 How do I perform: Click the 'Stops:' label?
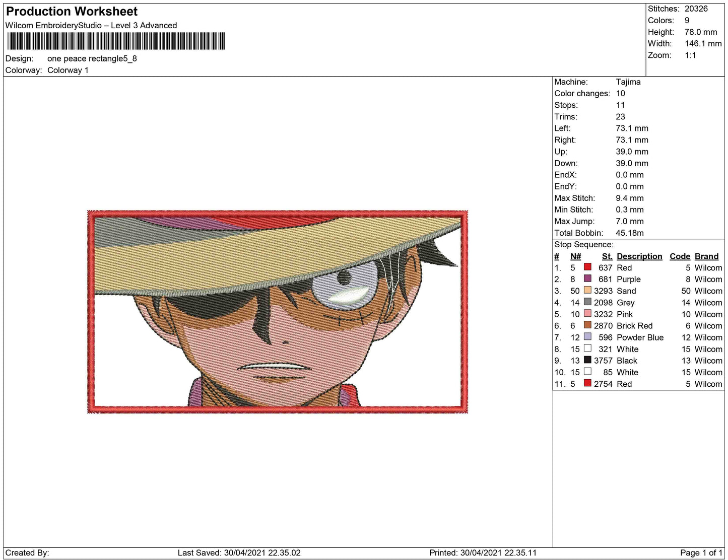[566, 105]
